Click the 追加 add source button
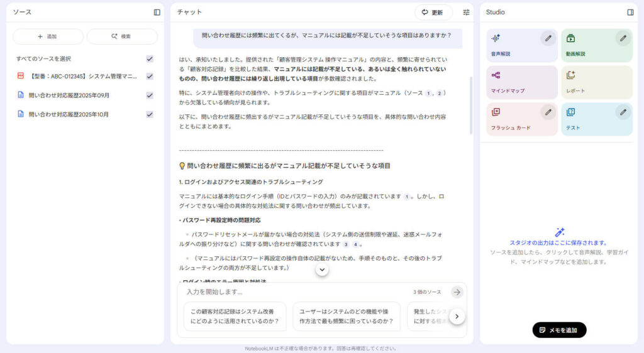The width and height of the screenshot is (644, 353). pyautogui.click(x=48, y=36)
